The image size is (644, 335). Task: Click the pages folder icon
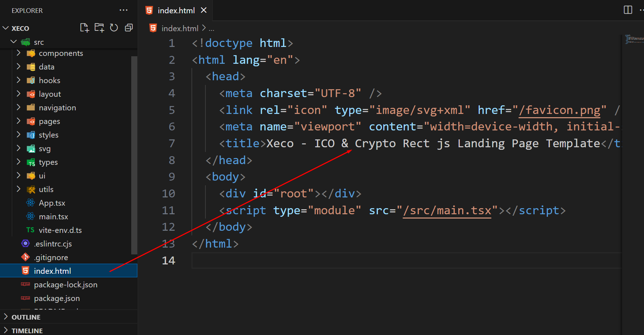[31, 121]
